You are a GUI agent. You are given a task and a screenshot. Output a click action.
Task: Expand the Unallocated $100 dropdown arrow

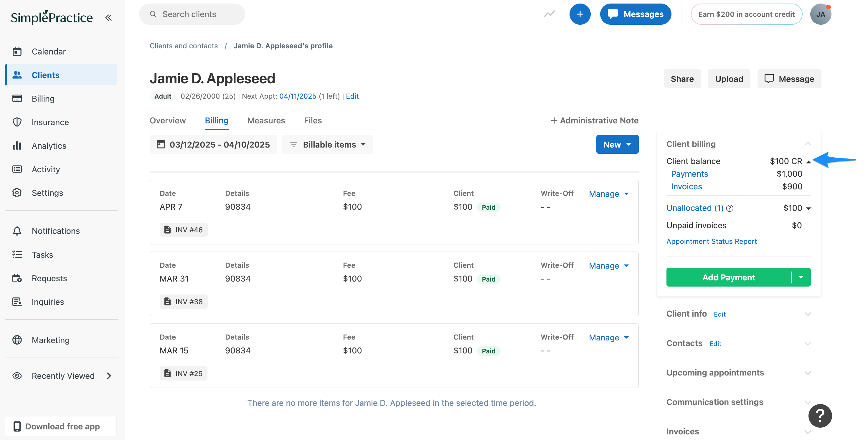coord(808,209)
